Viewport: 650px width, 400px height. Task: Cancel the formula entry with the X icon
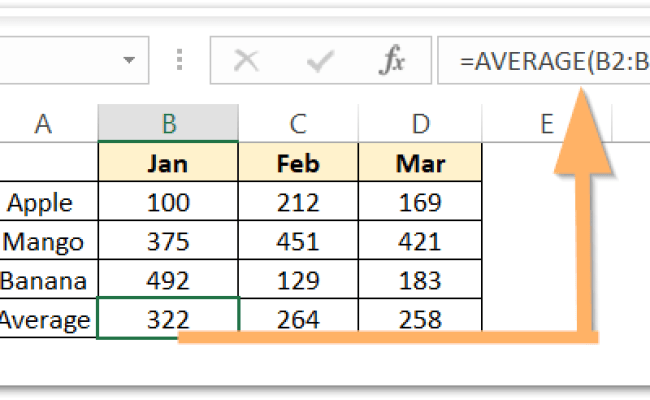coord(246,61)
